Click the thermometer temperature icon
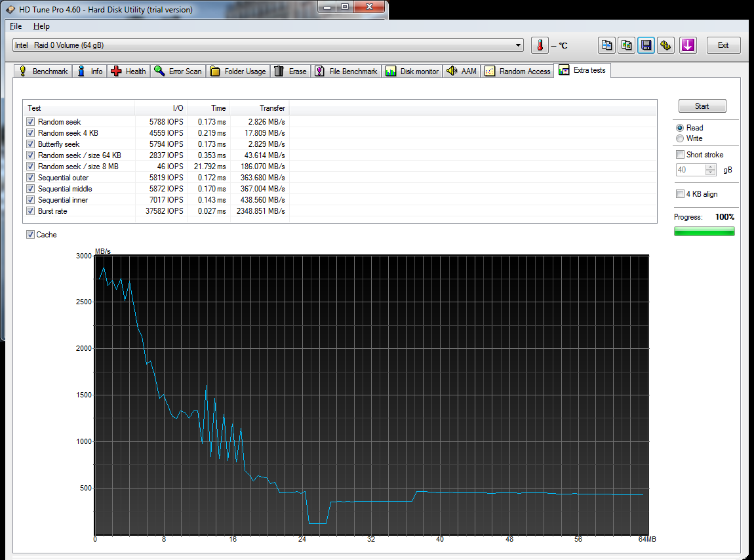 (539, 45)
